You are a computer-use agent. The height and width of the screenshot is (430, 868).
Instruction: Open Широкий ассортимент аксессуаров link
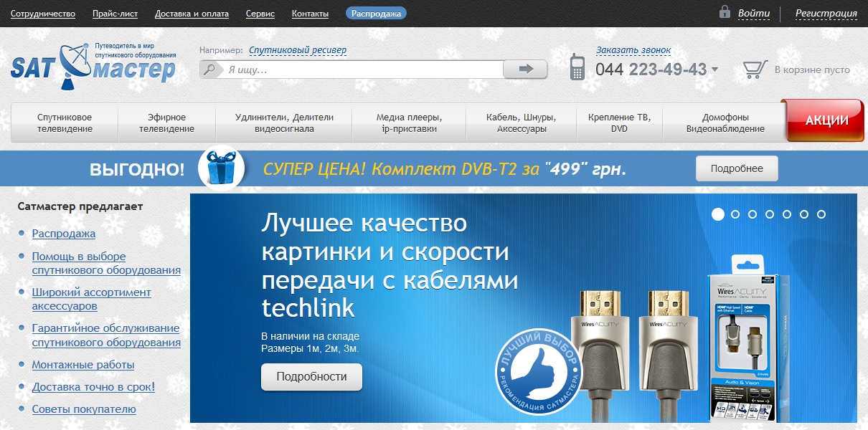tap(92, 299)
